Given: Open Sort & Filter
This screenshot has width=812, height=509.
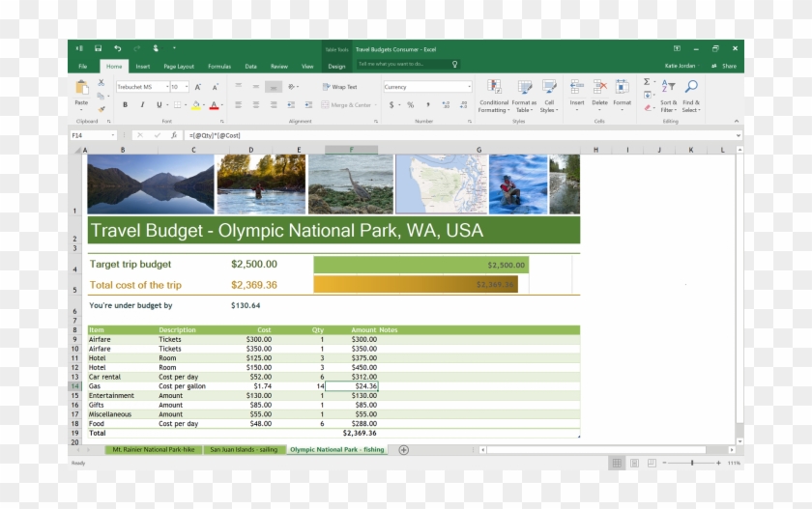Looking at the screenshot, I should 669,97.
